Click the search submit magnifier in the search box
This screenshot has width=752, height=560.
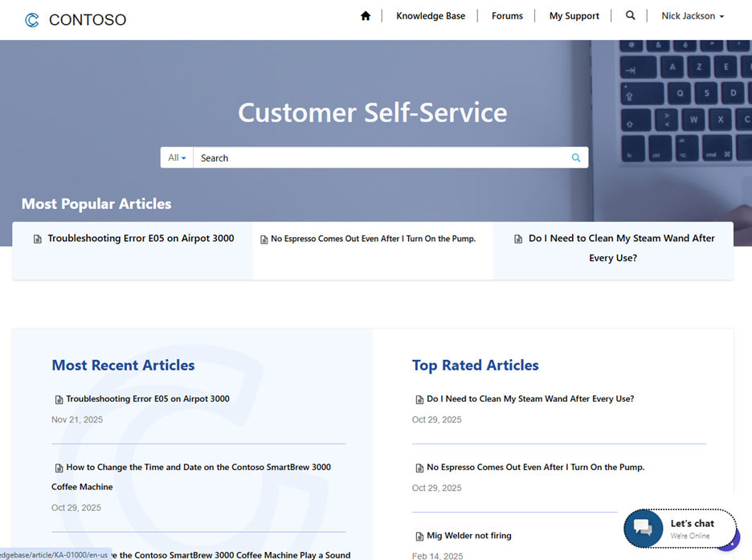[576, 157]
